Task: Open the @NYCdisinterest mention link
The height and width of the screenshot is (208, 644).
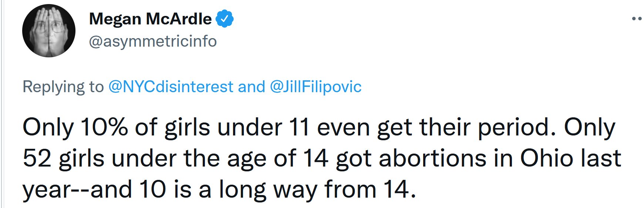Action: click(x=171, y=87)
